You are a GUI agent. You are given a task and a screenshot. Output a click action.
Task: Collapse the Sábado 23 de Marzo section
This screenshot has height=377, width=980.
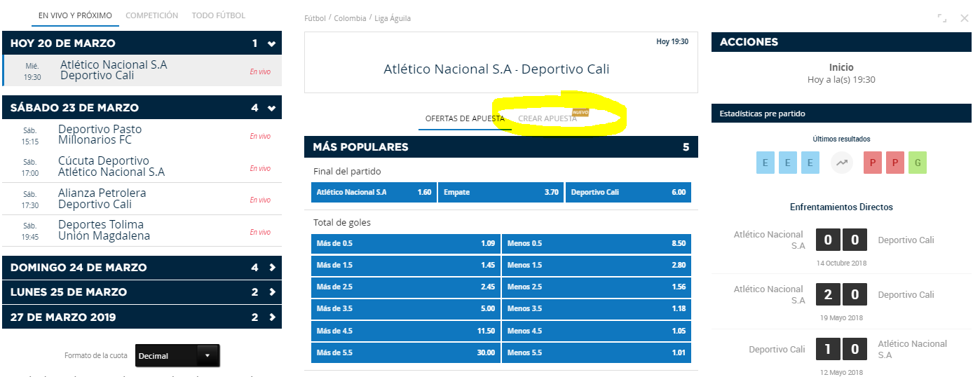(272, 108)
